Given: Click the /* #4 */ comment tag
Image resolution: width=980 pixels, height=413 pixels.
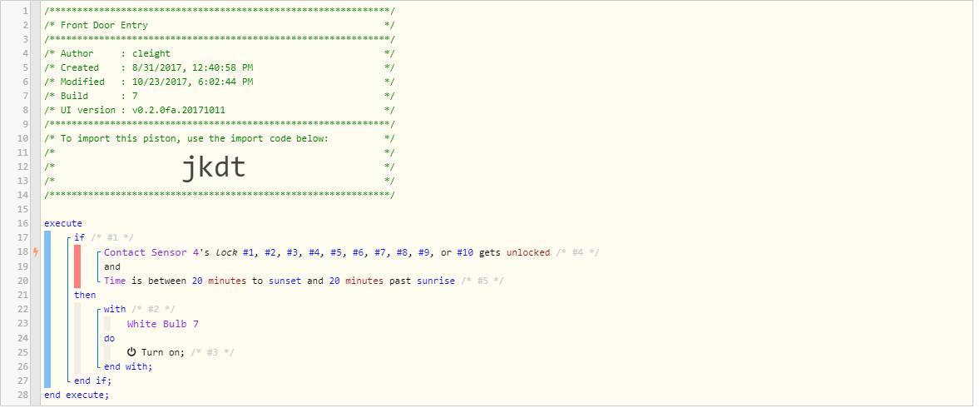Looking at the screenshot, I should [577, 253].
